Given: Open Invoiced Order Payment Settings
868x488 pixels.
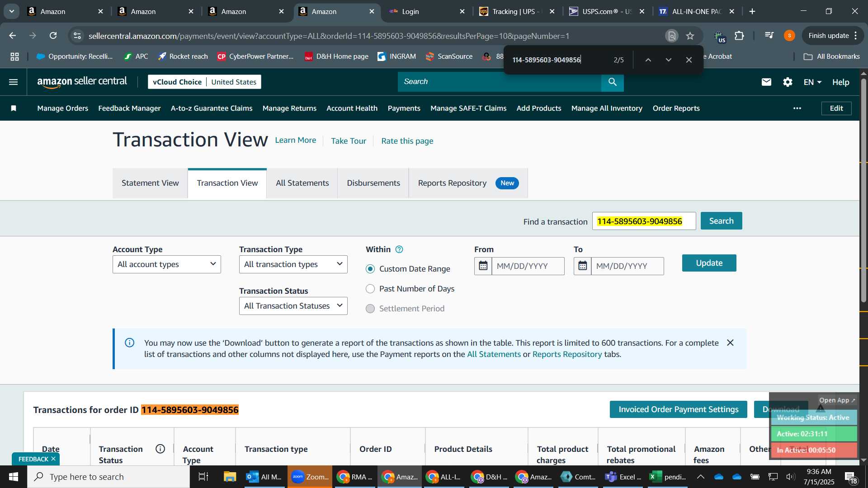Looking at the screenshot, I should [678, 409].
